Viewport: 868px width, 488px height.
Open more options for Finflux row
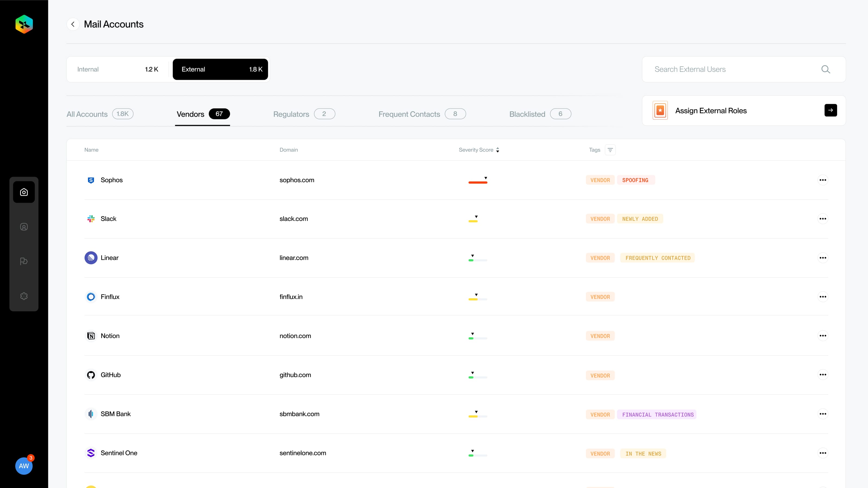(823, 297)
